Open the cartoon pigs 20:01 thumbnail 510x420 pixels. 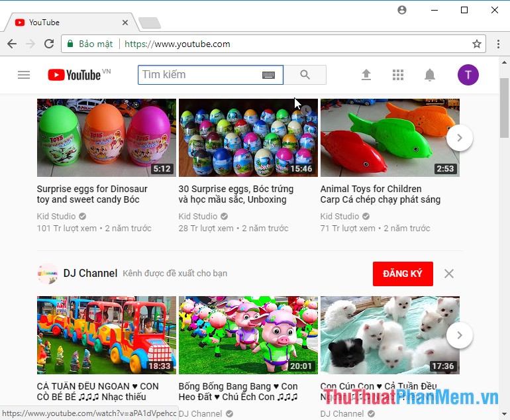point(248,335)
